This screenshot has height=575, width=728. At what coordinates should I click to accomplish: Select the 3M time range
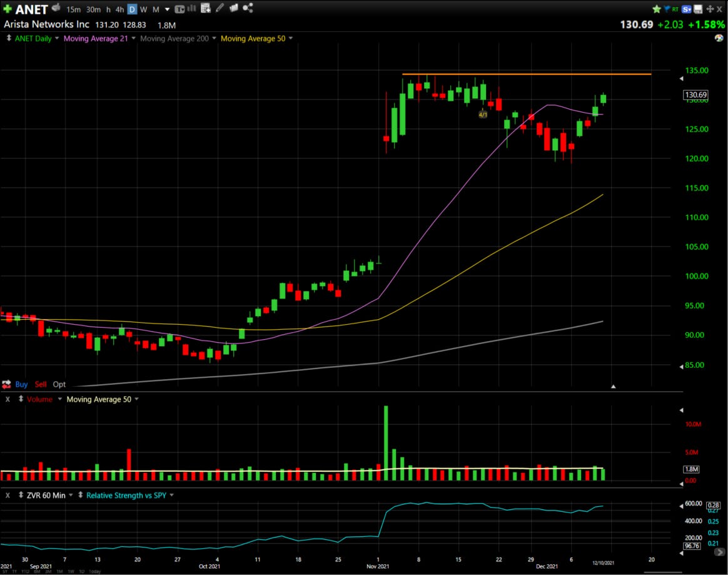pyautogui.click(x=48, y=572)
